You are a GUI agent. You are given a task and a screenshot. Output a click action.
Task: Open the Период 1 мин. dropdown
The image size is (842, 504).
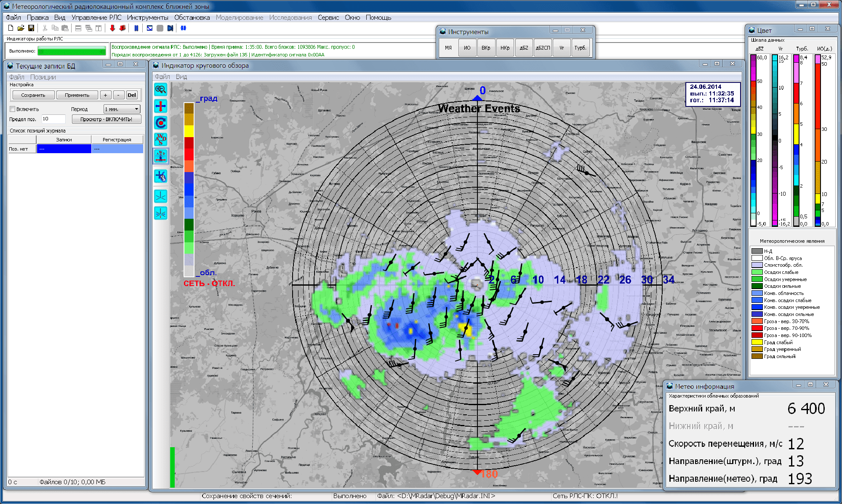[x=122, y=109]
